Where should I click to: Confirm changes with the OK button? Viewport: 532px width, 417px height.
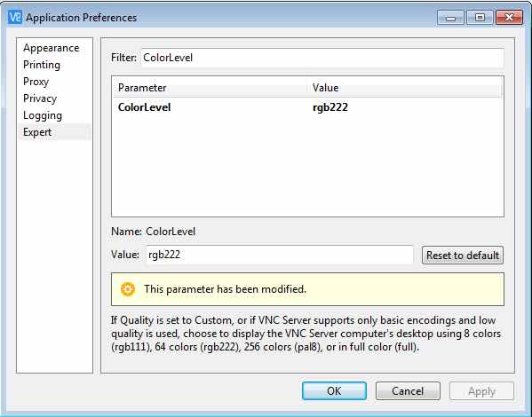(334, 391)
